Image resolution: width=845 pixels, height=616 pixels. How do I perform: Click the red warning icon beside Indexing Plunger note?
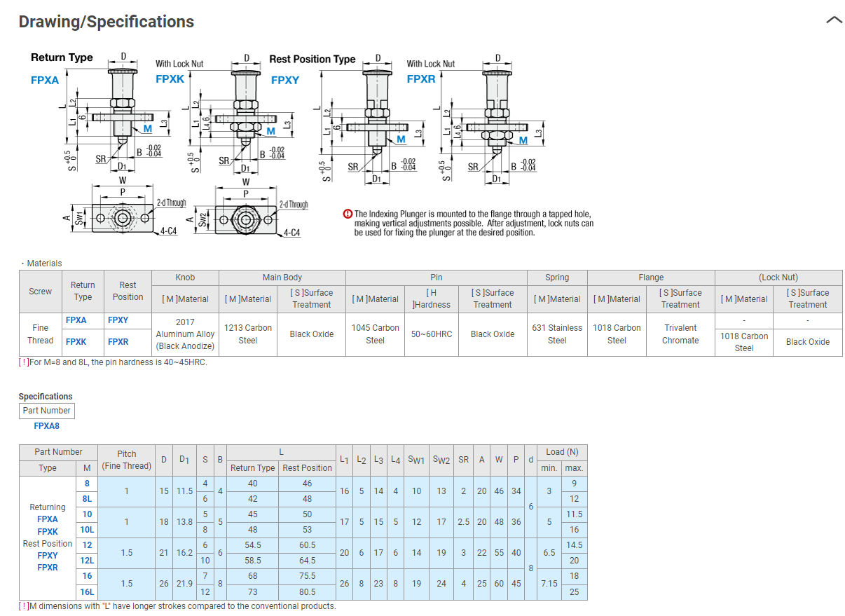[x=348, y=214]
